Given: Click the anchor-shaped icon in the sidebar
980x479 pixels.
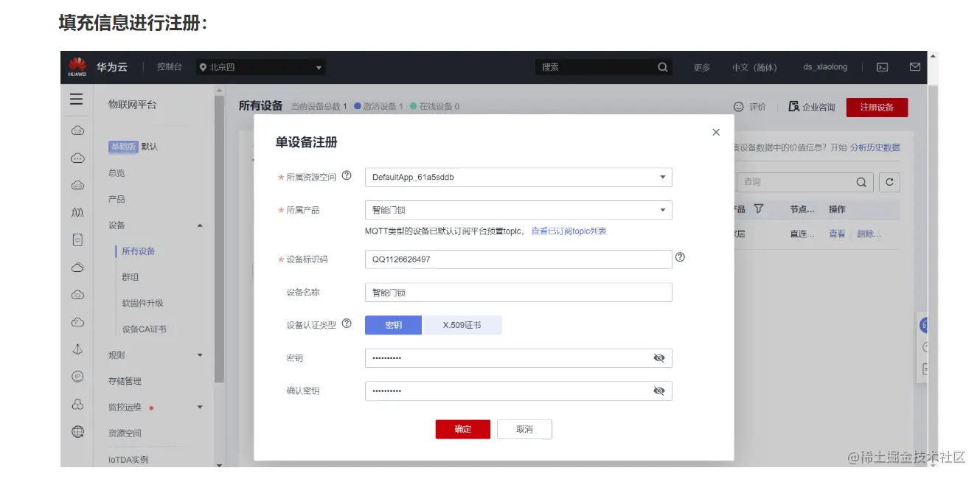Looking at the screenshot, I should (x=77, y=349).
